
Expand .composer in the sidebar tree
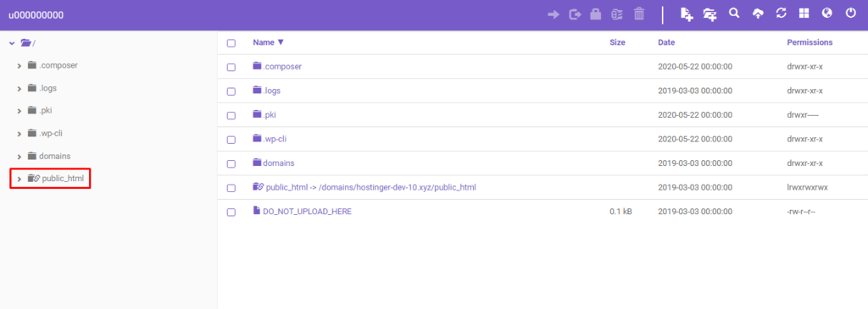coord(19,66)
